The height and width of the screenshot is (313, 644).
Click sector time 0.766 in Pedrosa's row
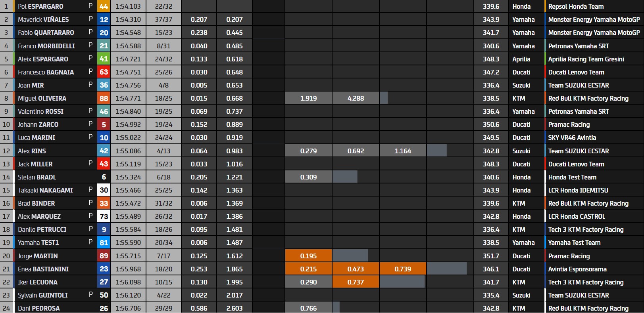tap(308, 308)
